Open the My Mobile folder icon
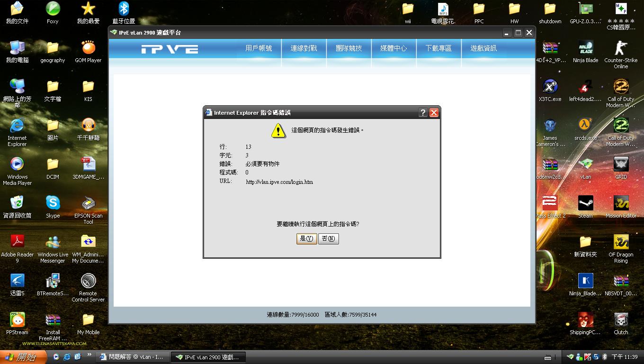The height and width of the screenshot is (364, 644). pyautogui.click(x=88, y=323)
